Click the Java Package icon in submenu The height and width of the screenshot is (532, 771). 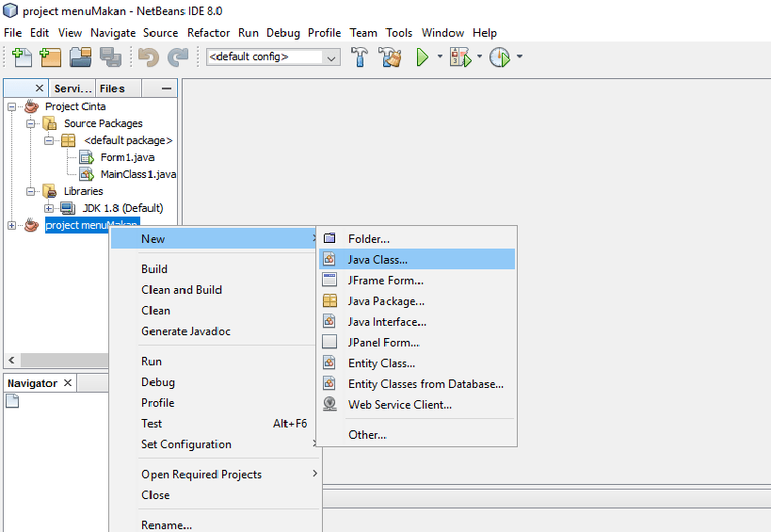click(x=329, y=300)
